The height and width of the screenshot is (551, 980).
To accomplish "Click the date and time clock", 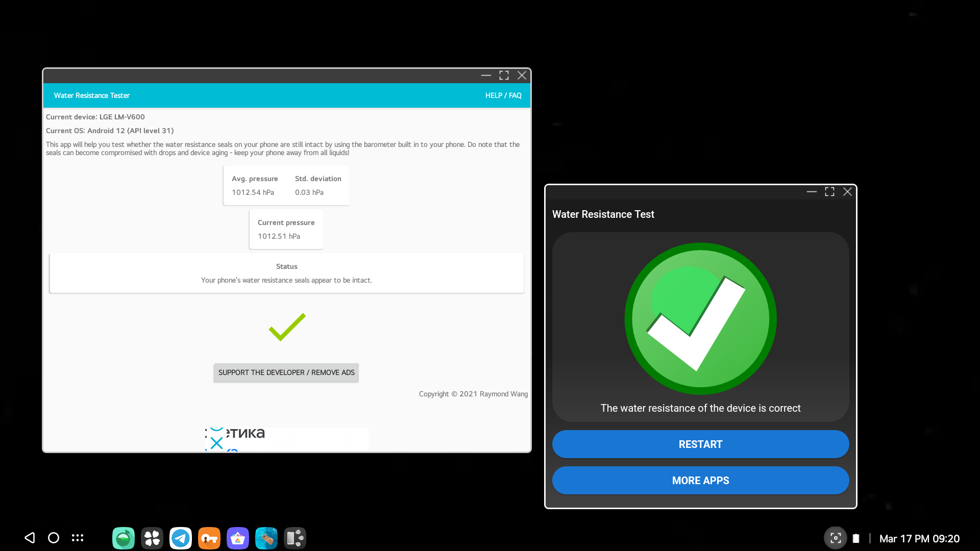I will [919, 539].
